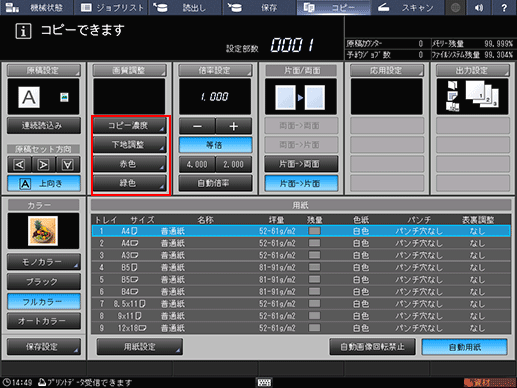Expand the 応用設定 panel header
517x388 pixels.
coord(387,70)
